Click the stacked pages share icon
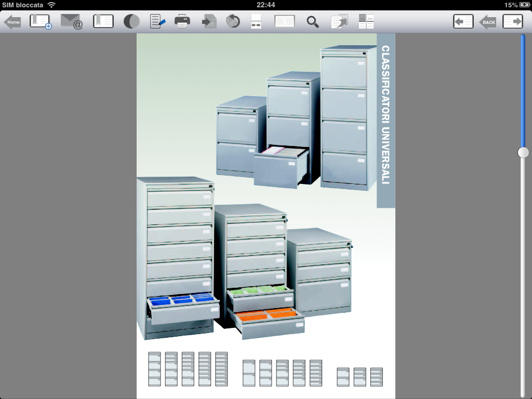 339,22
